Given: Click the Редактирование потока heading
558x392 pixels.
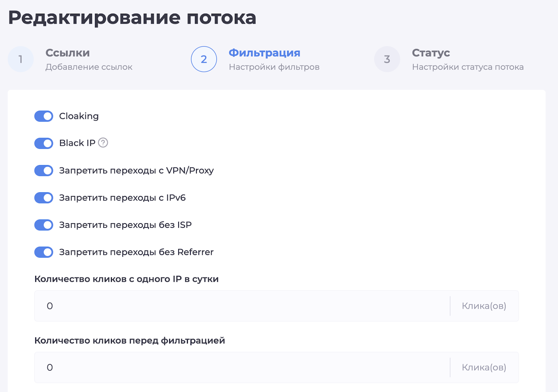Looking at the screenshot, I should pyautogui.click(x=132, y=17).
